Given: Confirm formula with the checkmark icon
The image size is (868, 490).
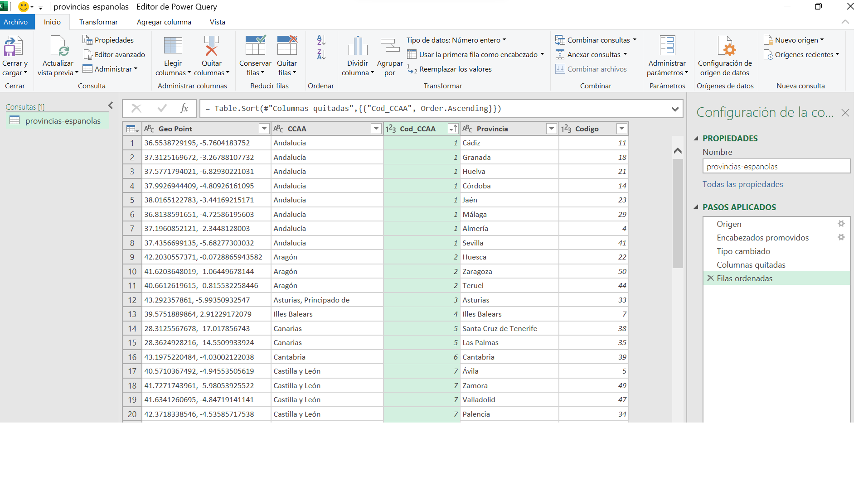Looking at the screenshot, I should coord(162,108).
